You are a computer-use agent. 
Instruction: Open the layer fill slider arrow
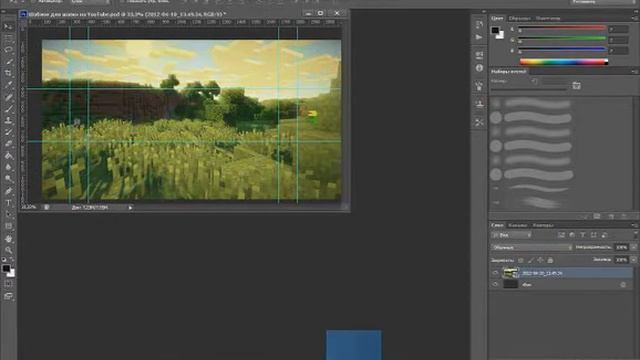point(634,260)
